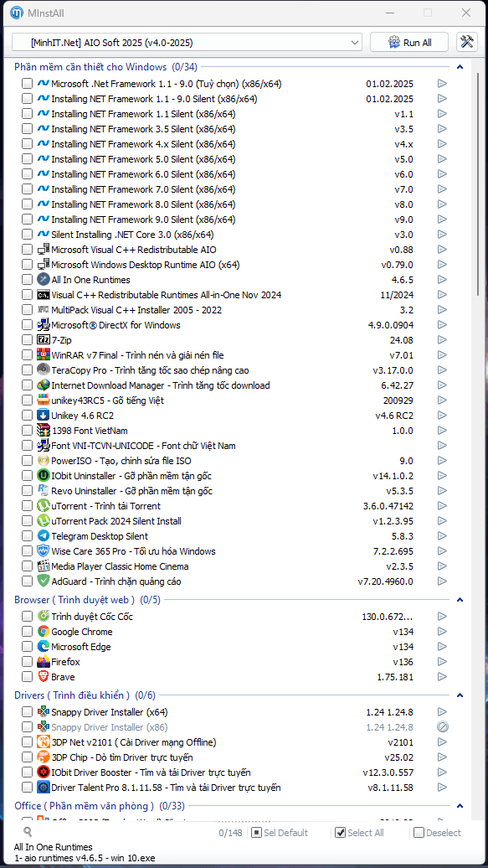Check the Revo Uninstaller checkbox

pos(27,491)
